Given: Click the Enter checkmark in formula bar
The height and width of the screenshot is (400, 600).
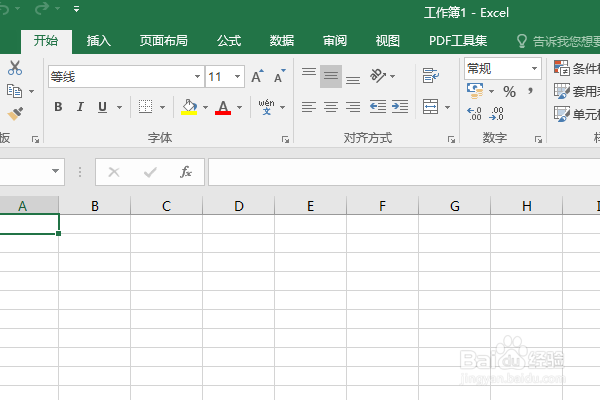Looking at the screenshot, I should 150,172.
